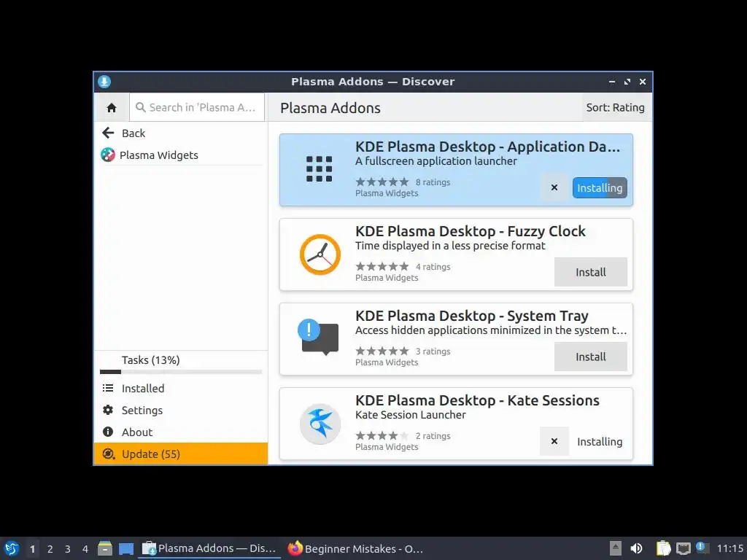Click the Application Dashboard 8 ratings stars
Viewport: 747px width, 560px height.
(x=382, y=182)
